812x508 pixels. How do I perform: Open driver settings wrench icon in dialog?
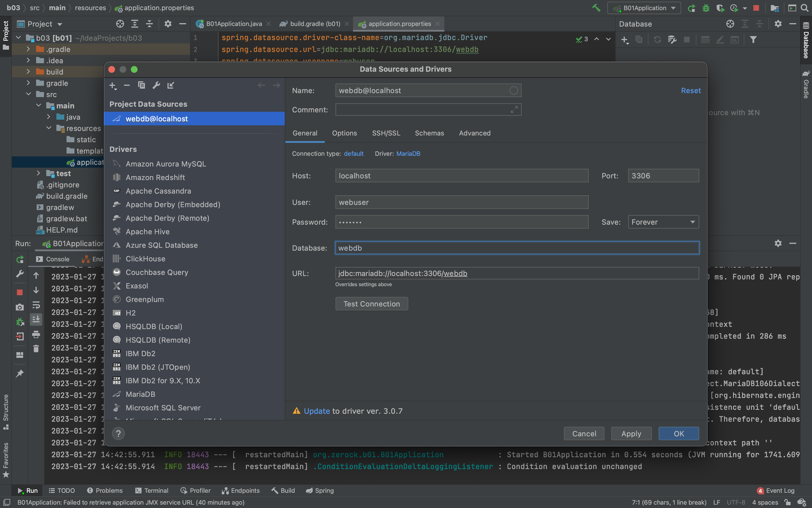click(156, 85)
